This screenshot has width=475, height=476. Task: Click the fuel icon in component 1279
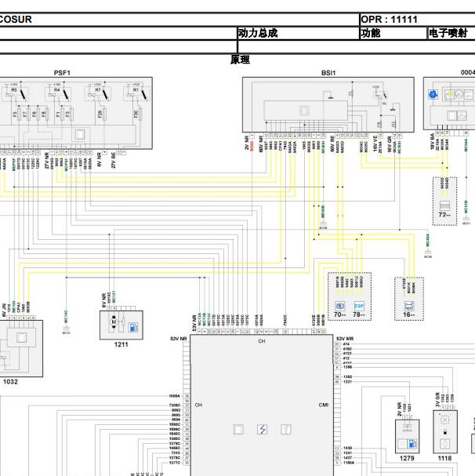click(413, 445)
